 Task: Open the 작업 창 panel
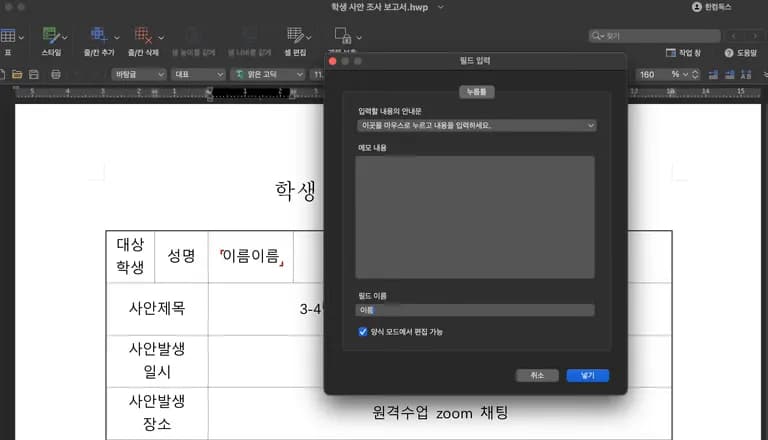[684, 52]
